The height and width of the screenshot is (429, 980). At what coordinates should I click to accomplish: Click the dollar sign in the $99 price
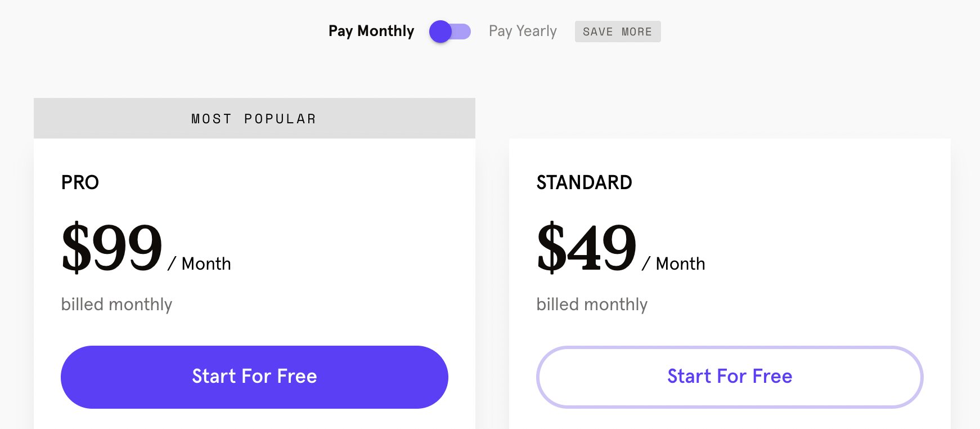(x=76, y=247)
